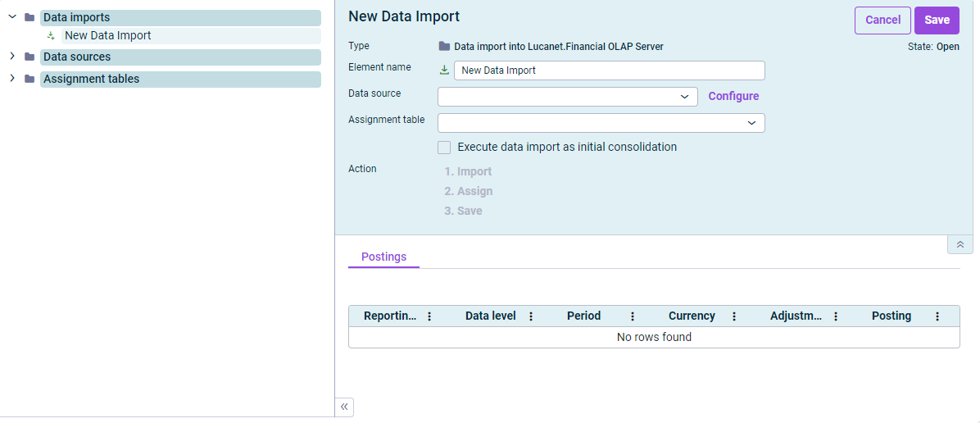Click the 2. Assign action
The height and width of the screenshot is (423, 980).
point(469,192)
